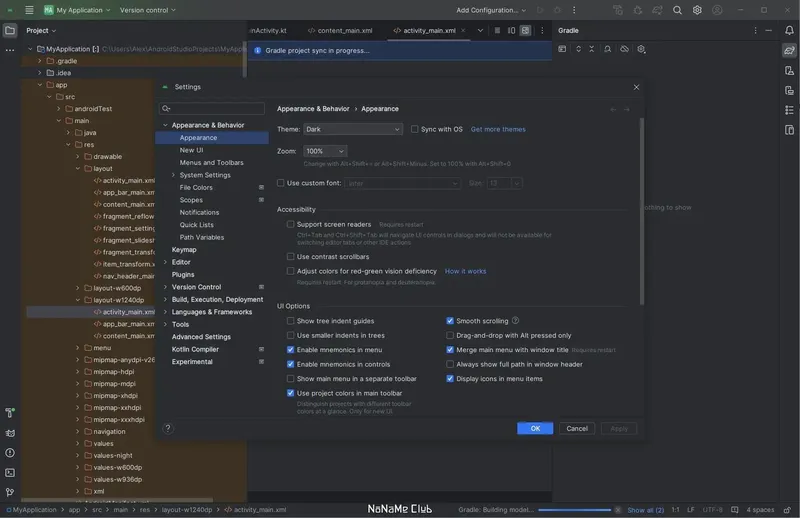Collapse all in Gradle panel toolbar

[592, 49]
